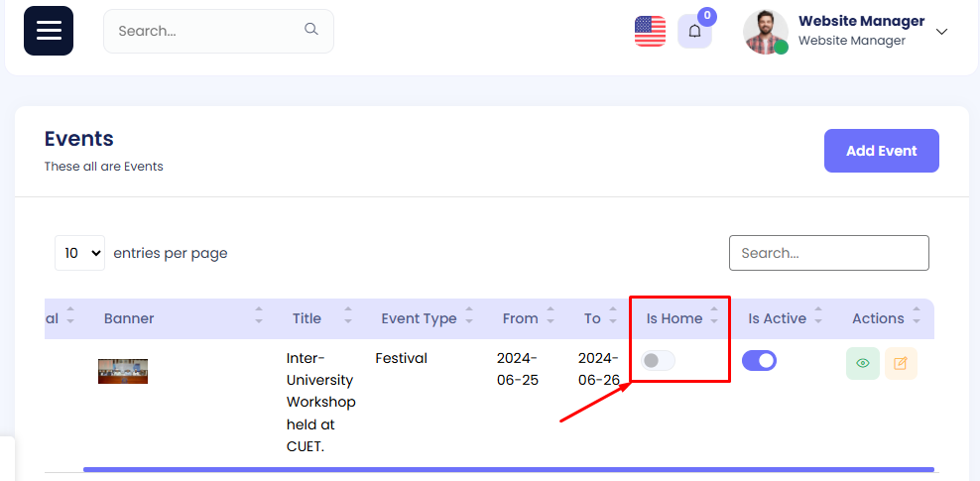The image size is (980, 481).
Task: Open the event banner thumbnail
Action: click(123, 371)
